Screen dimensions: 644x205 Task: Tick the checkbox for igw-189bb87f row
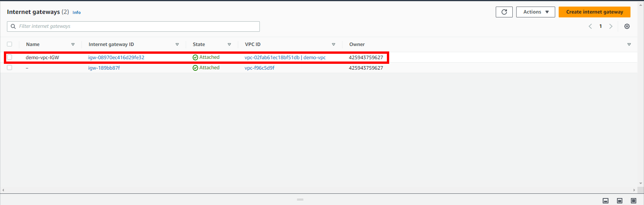[x=10, y=68]
